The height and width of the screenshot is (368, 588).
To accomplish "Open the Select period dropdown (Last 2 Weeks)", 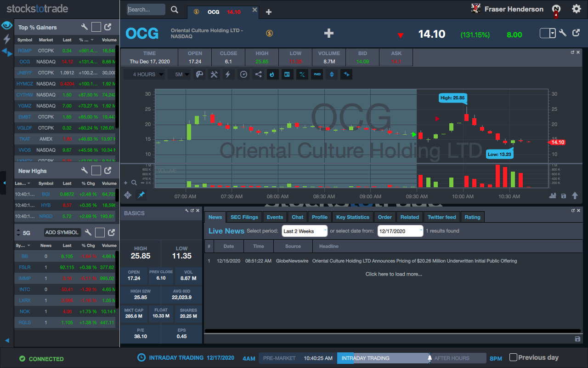I will tap(305, 231).
